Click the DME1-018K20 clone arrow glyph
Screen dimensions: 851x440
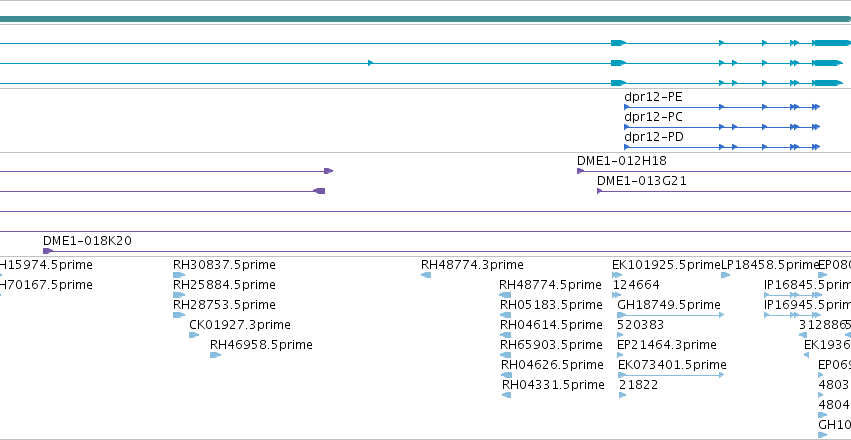pos(48,251)
